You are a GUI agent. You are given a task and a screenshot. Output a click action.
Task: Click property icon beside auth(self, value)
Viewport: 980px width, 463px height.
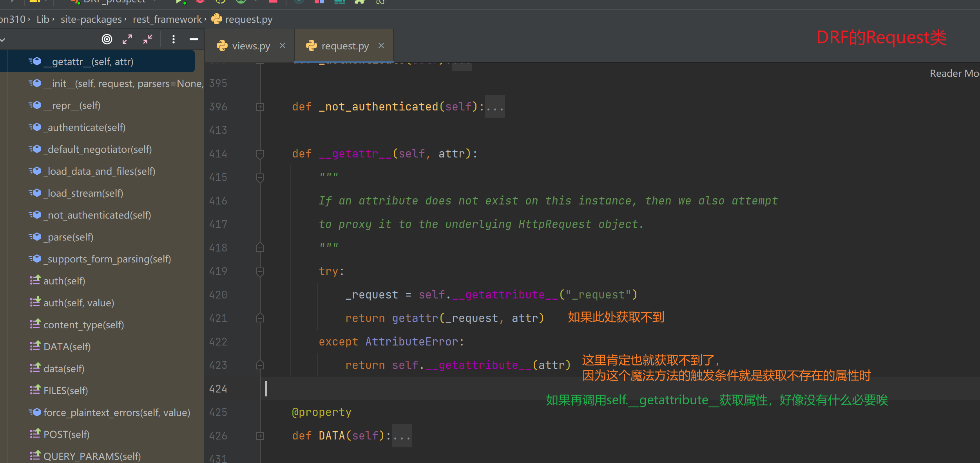(35, 302)
